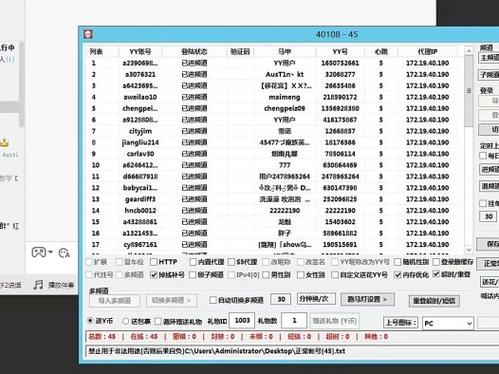Click the 导入多频道 button
The image size is (499, 374).
pyautogui.click(x=114, y=301)
